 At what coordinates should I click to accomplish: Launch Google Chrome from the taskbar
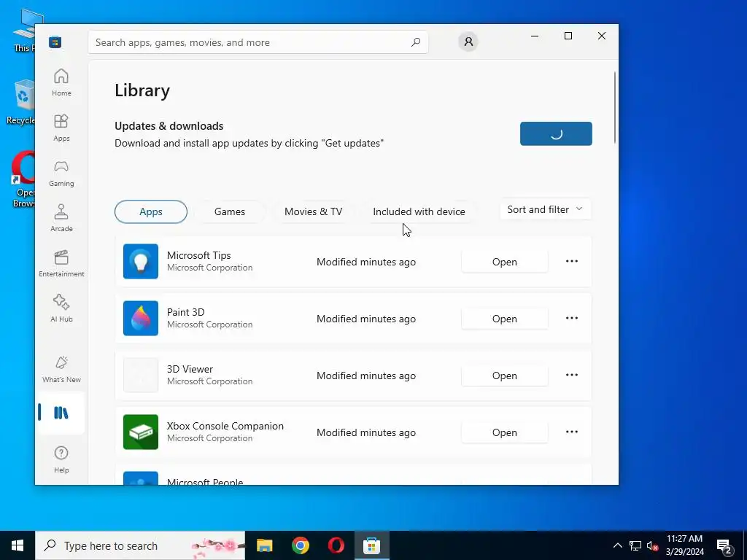[x=300, y=545]
